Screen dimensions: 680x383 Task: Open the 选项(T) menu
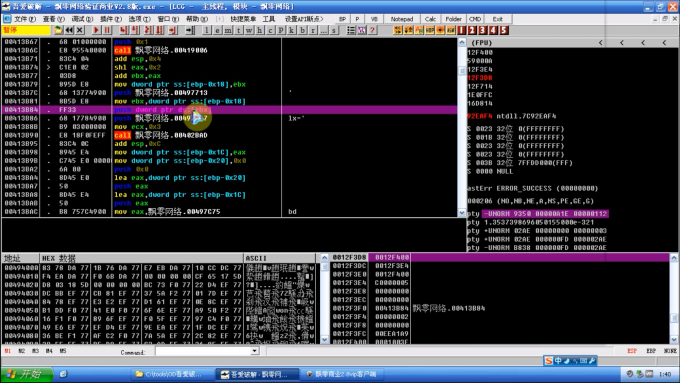[139, 19]
